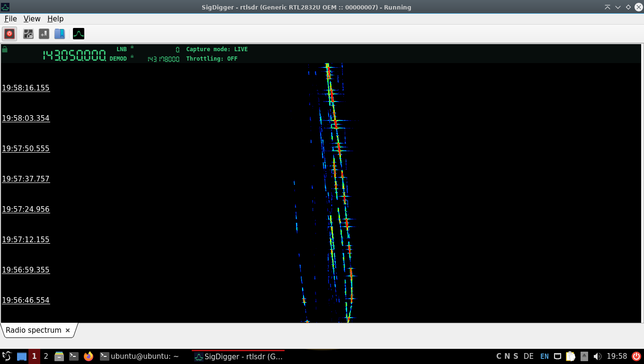The height and width of the screenshot is (364, 644).
Task: Click the 19:58:16.155 waterfall timestamp
Action: (26, 88)
